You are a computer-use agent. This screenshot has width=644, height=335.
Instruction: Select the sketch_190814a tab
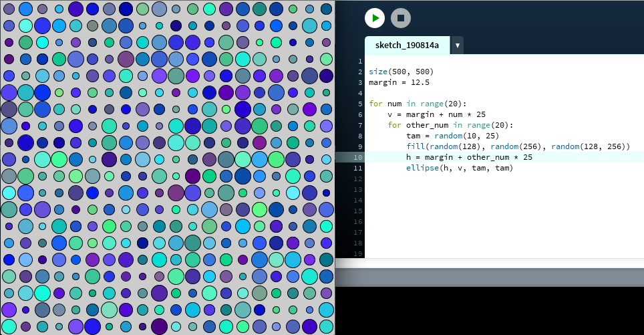(407, 45)
